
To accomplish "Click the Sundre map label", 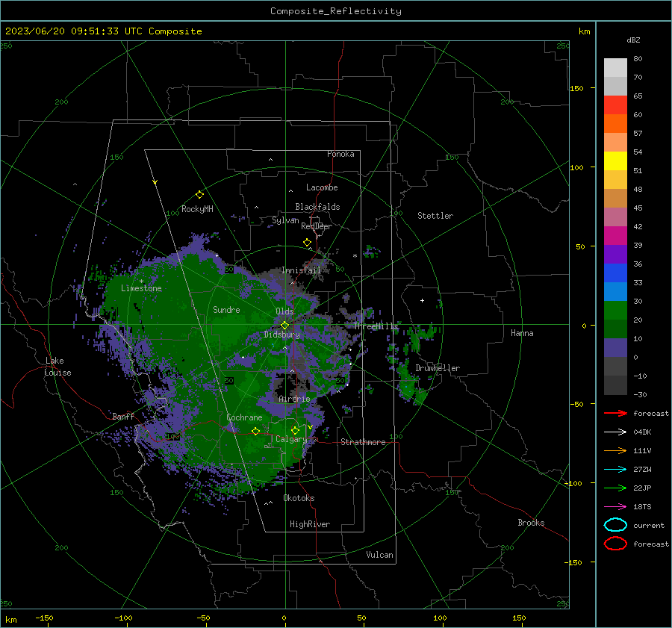I will click(226, 309).
